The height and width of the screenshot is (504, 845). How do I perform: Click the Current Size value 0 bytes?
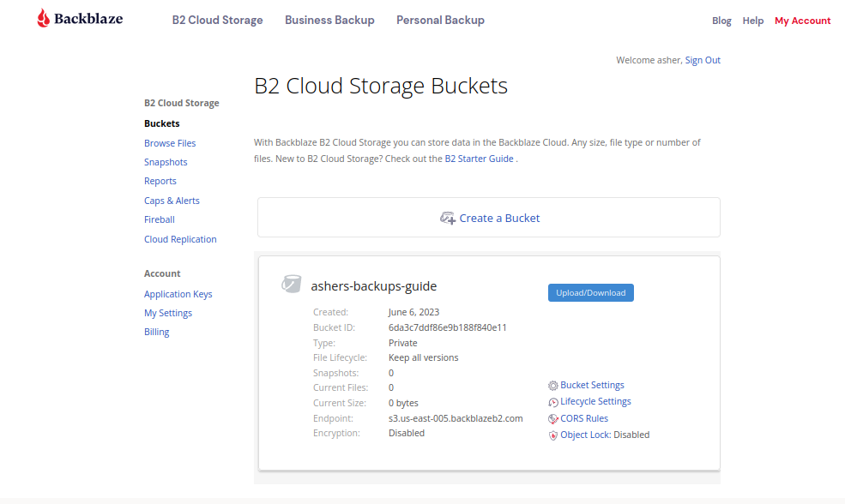[403, 404]
